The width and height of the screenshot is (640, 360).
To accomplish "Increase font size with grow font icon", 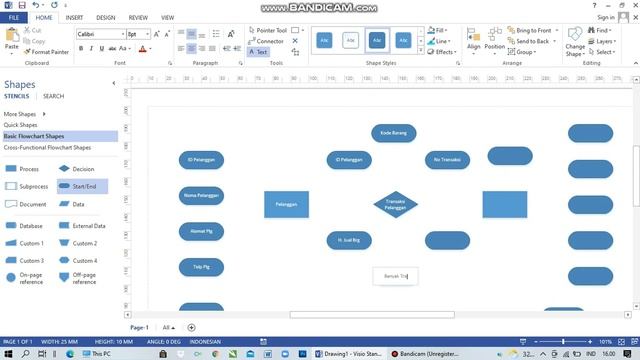I will click(x=157, y=34).
